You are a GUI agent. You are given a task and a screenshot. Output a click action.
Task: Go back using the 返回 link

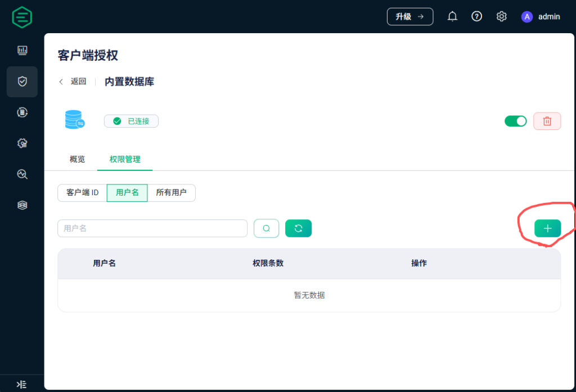pos(73,82)
